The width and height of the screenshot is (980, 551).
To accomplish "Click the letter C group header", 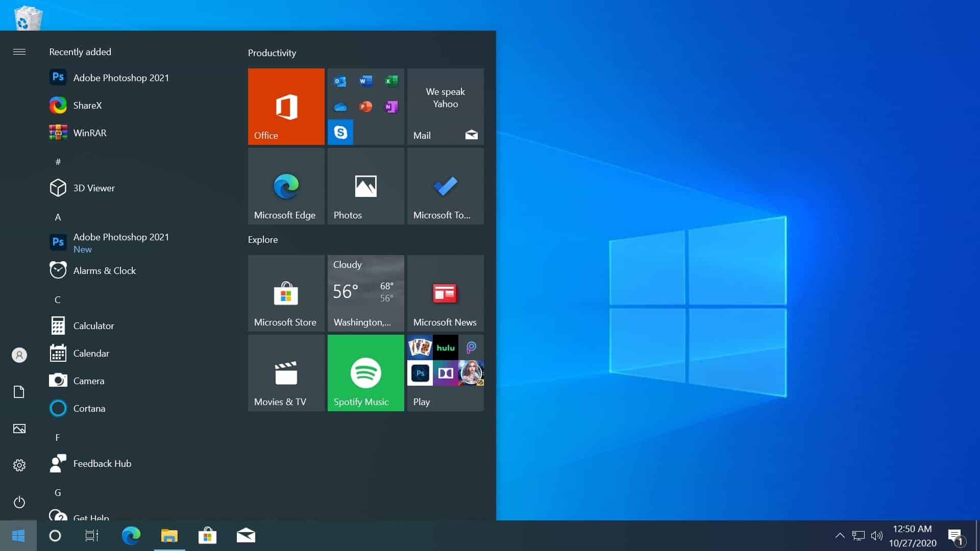I will pos(58,299).
